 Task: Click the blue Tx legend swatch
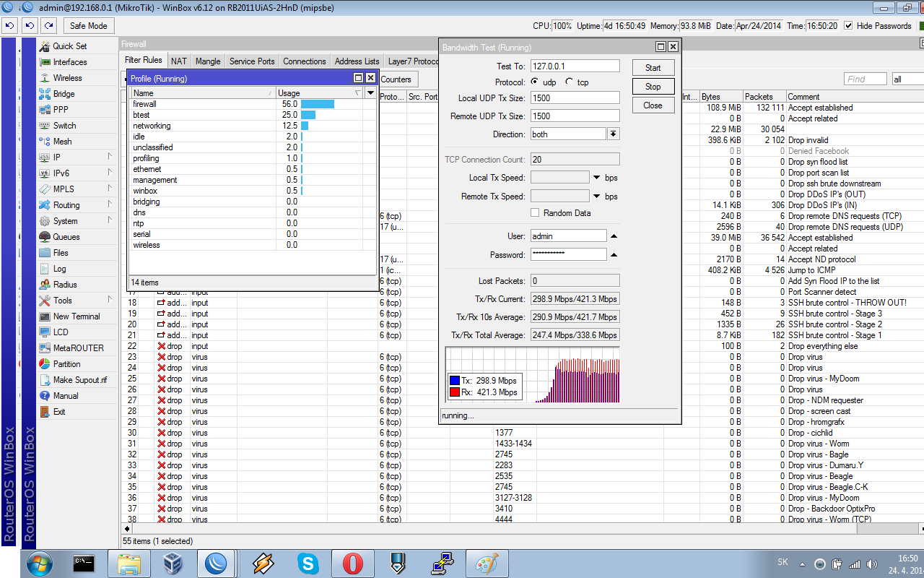[x=455, y=381]
